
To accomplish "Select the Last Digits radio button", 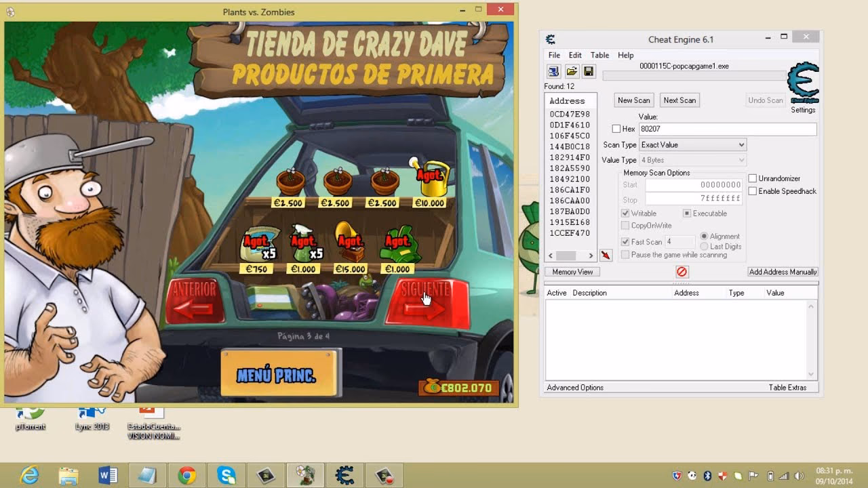I will coord(704,247).
